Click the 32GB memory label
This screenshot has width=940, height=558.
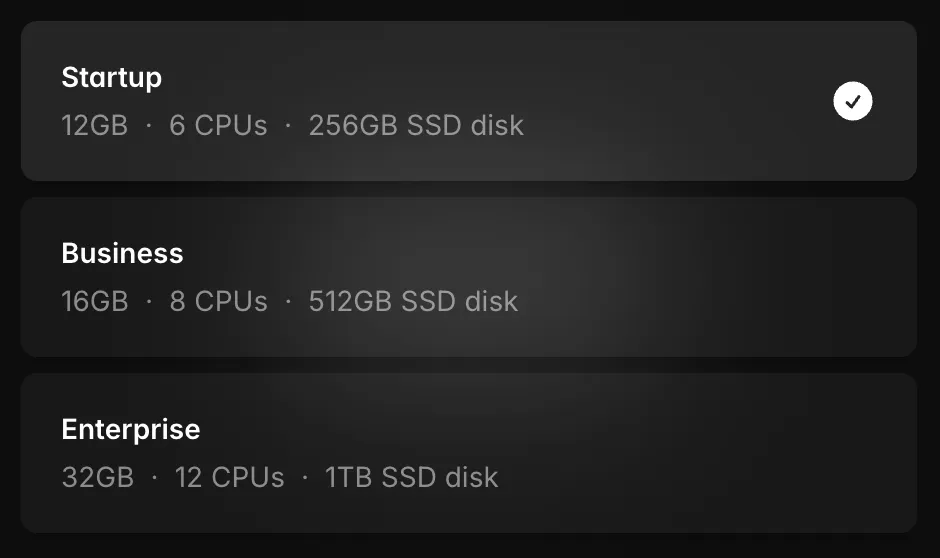(97, 478)
